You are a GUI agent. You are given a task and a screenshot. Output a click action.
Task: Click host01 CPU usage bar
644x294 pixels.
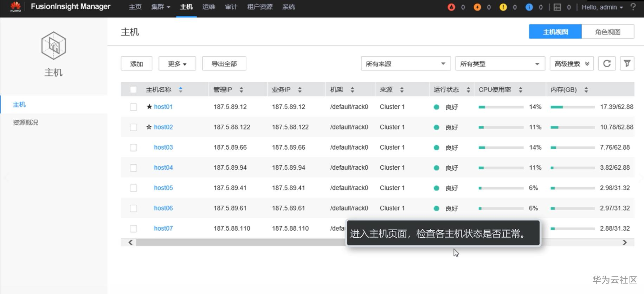[x=501, y=107]
